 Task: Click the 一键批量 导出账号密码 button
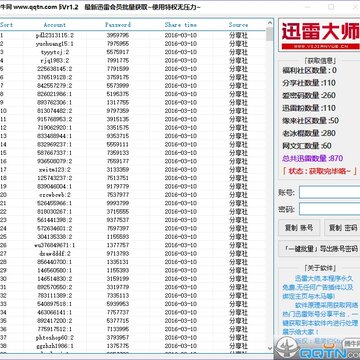319,249
